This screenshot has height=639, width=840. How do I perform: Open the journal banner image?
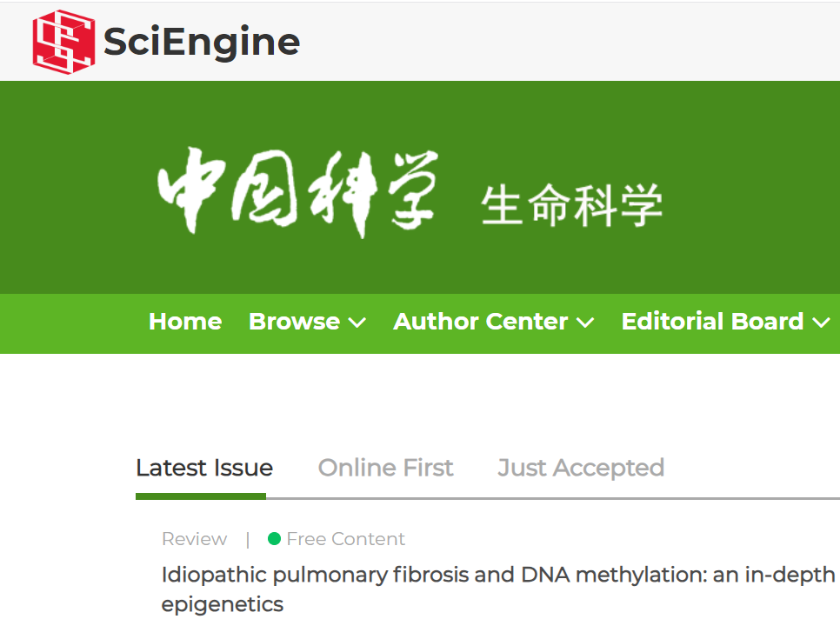(x=420, y=187)
